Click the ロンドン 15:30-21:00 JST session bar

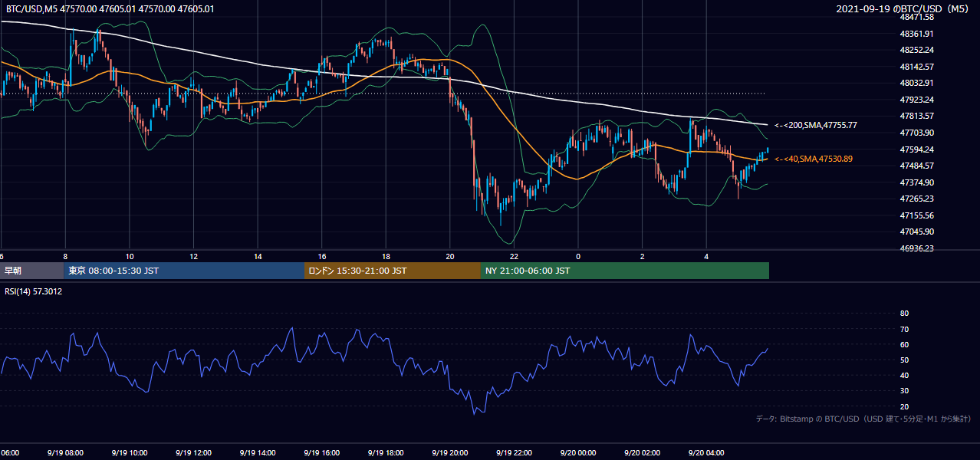coord(393,271)
